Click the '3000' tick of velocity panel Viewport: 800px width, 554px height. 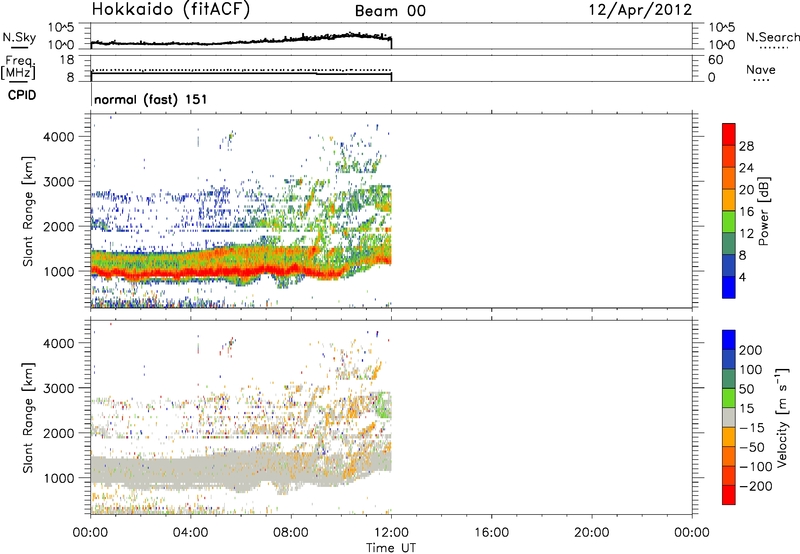58,388
